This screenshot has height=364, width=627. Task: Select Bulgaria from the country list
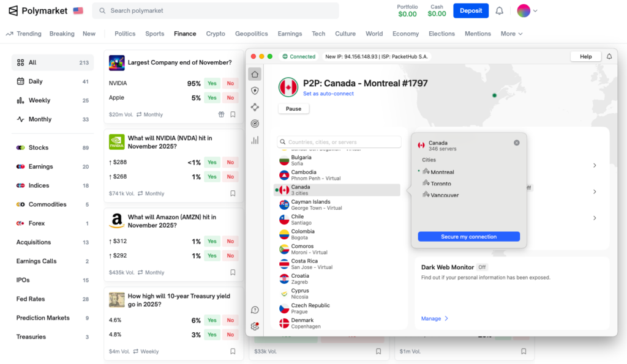coord(337,160)
